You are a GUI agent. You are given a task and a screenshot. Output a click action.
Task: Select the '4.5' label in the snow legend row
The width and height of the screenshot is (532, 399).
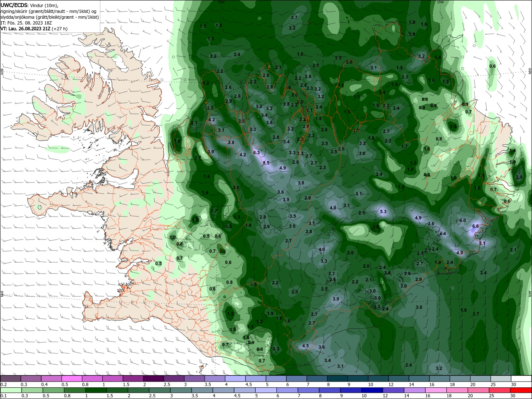[249, 384]
